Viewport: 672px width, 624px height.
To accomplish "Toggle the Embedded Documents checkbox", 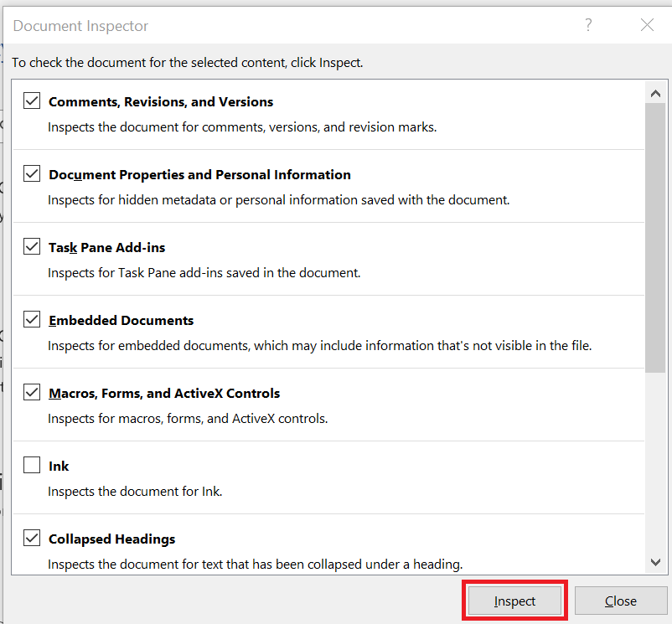I will click(x=32, y=319).
